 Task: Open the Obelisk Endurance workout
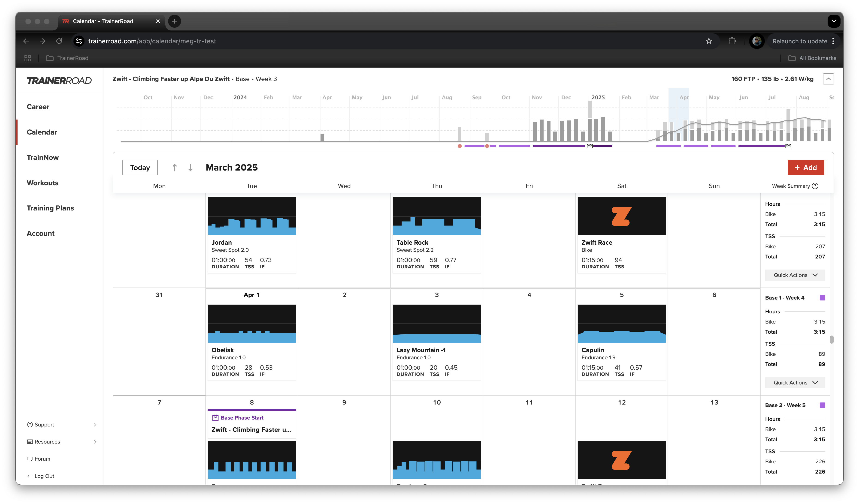click(x=252, y=342)
